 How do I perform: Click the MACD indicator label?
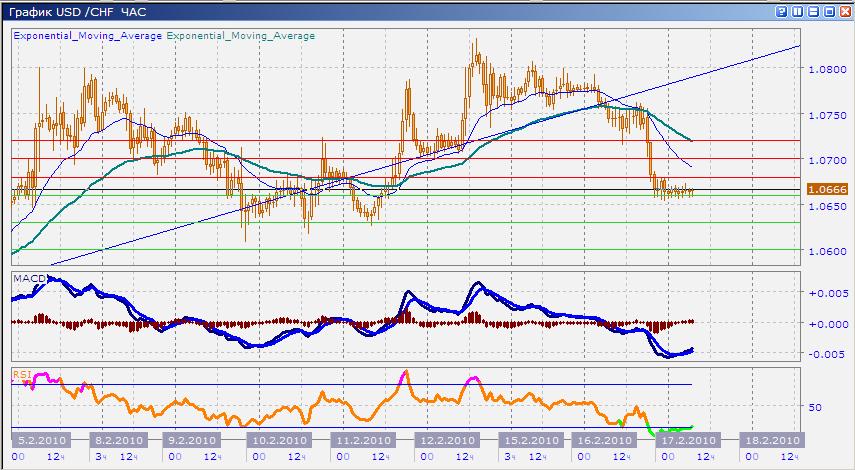29,279
